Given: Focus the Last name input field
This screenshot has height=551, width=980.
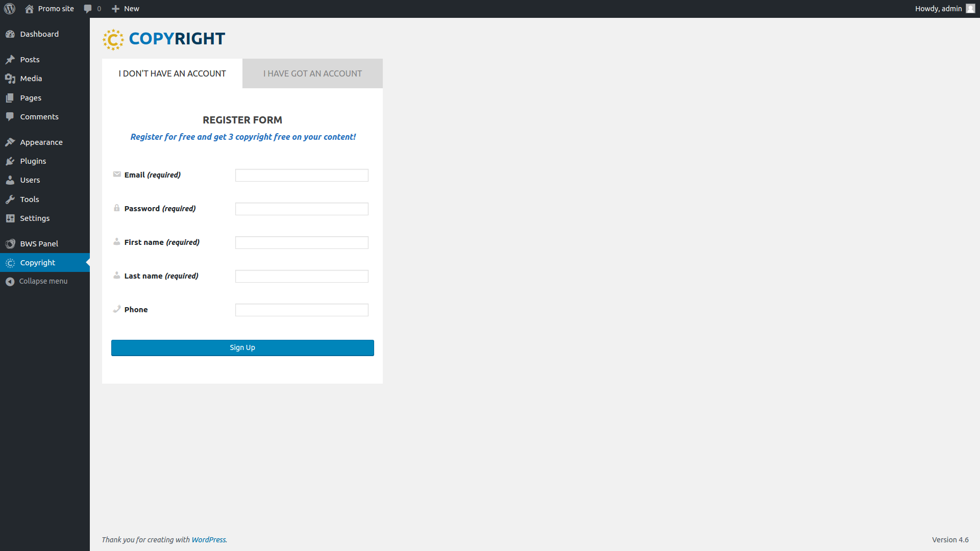Looking at the screenshot, I should pyautogui.click(x=302, y=277).
